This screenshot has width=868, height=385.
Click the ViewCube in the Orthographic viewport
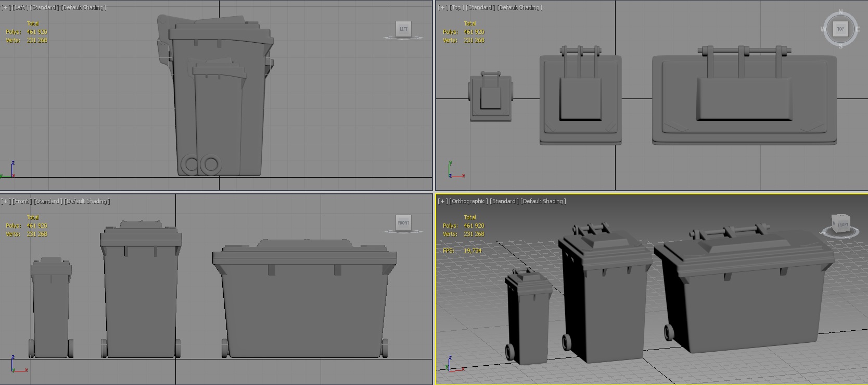pyautogui.click(x=840, y=223)
